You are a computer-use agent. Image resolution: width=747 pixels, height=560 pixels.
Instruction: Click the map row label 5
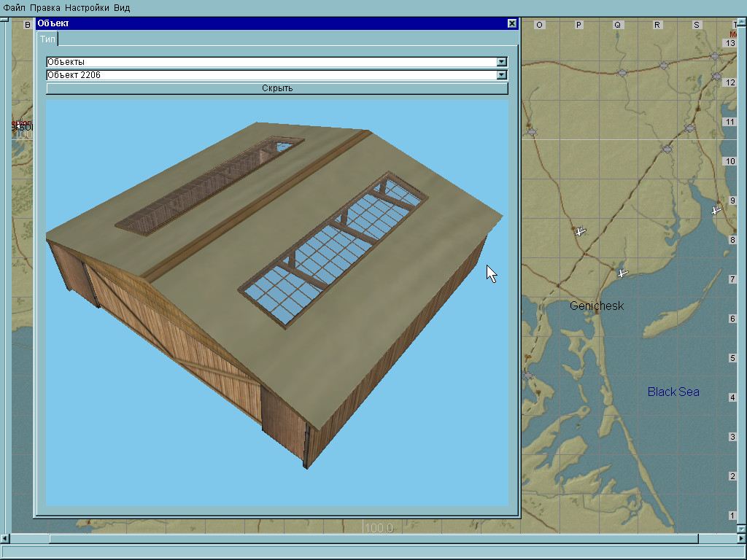[732, 358]
